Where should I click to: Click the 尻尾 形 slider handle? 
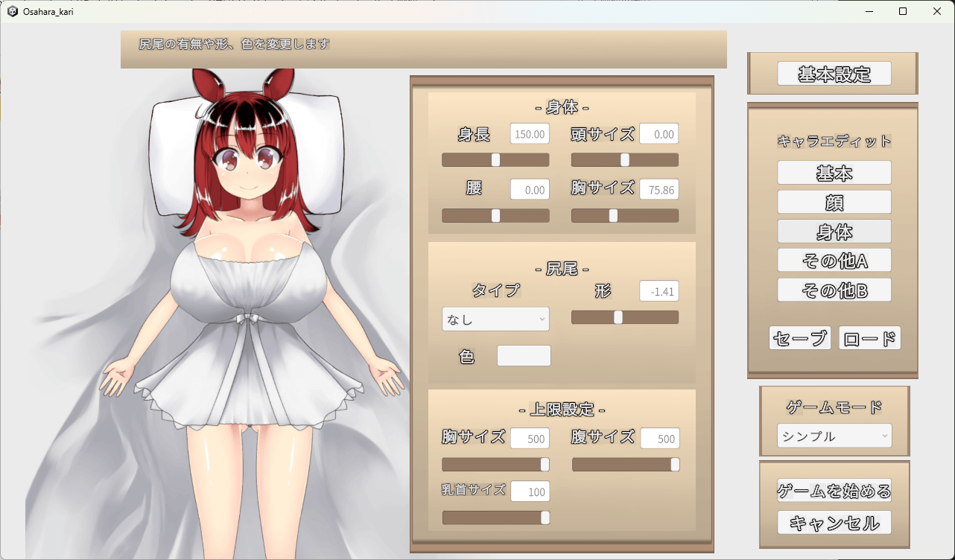coord(618,317)
